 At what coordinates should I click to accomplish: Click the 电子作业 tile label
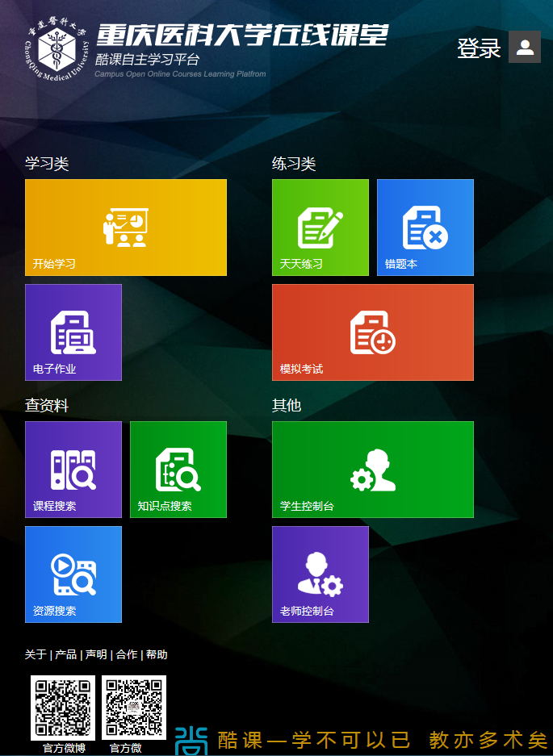click(54, 369)
